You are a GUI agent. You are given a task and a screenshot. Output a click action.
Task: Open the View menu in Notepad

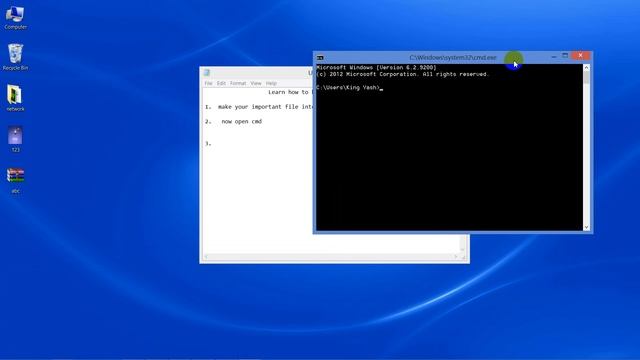[x=256, y=83]
